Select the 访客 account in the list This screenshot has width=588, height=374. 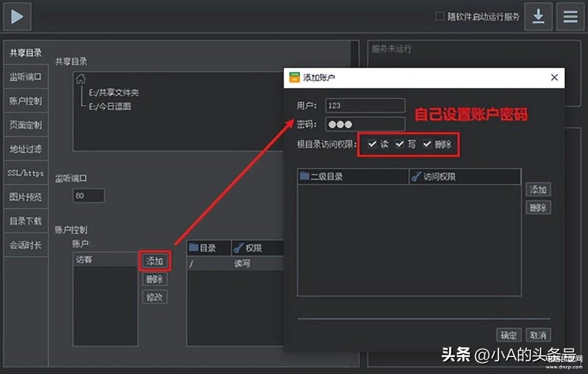pos(105,259)
